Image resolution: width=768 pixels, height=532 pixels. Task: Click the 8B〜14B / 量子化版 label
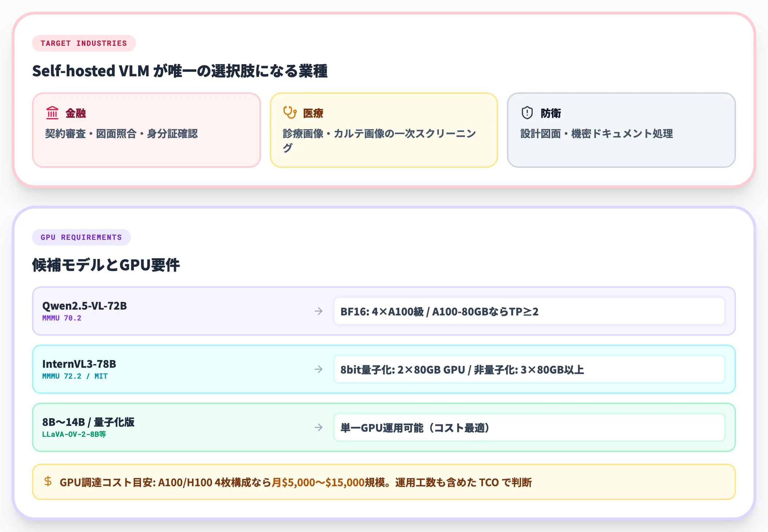[88, 422]
